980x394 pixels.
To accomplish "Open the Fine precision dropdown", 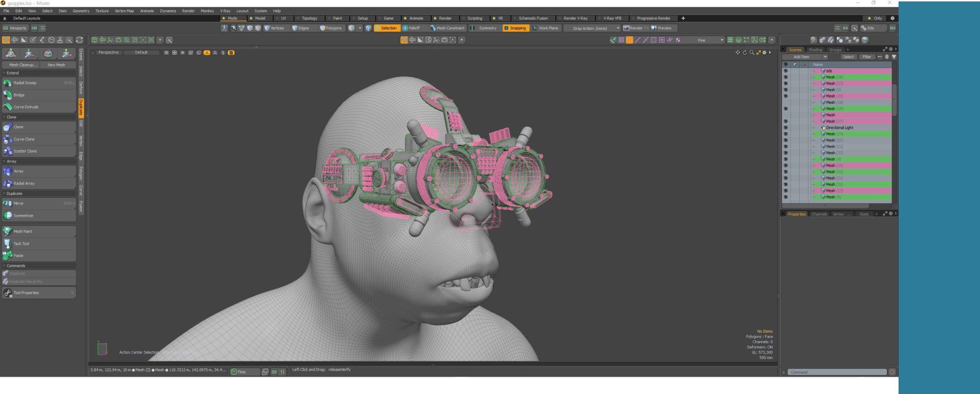I will 704,40.
